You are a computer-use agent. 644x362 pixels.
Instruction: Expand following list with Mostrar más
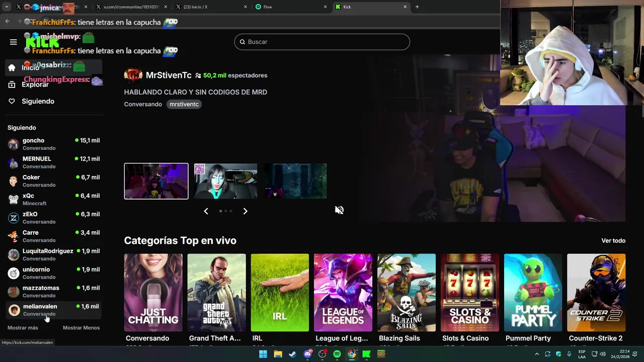(23, 328)
